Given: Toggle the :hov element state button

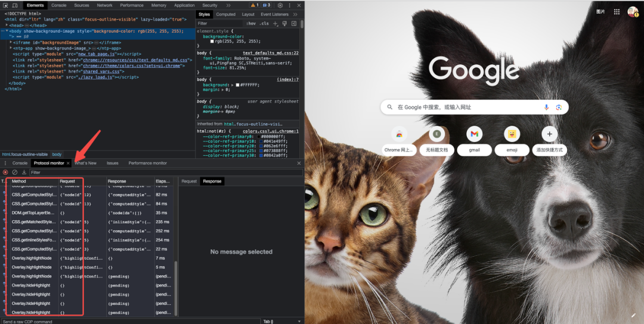Looking at the screenshot, I should click(x=250, y=23).
